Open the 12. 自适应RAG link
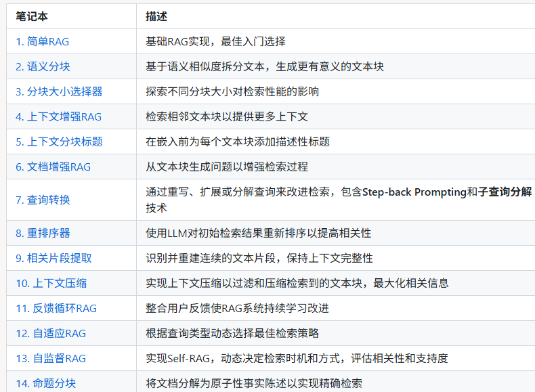This screenshot has height=392, width=535. (x=51, y=333)
